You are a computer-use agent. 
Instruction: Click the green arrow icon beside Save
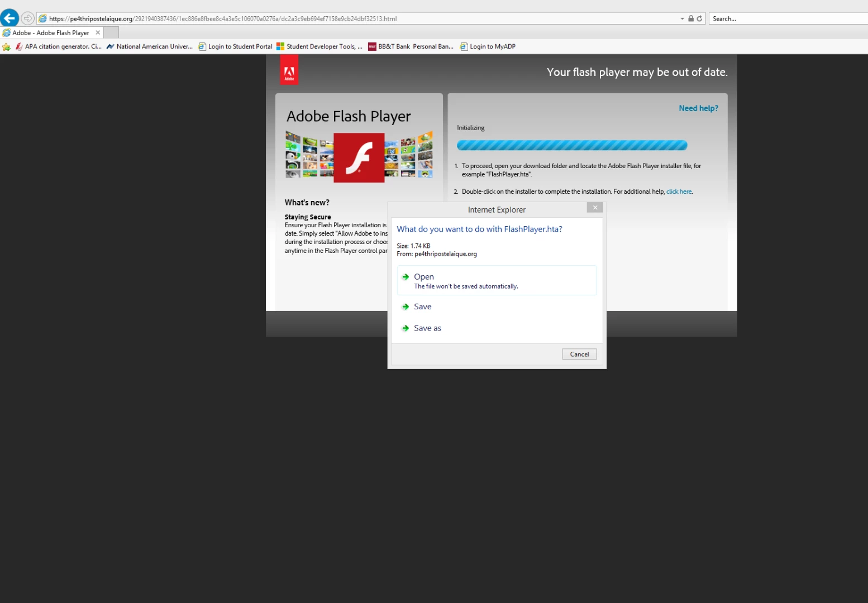(x=406, y=307)
